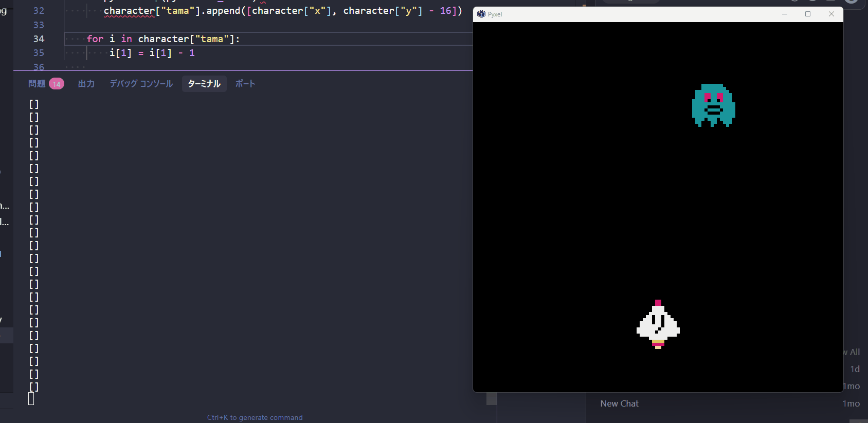
Task: Click 'Ctrl+K to generate command' hint
Action: (255, 417)
